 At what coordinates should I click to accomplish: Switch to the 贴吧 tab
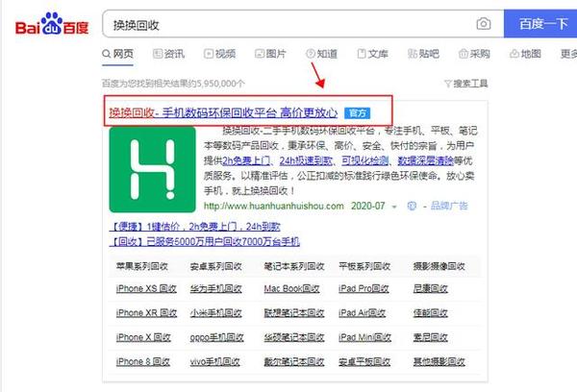tap(423, 54)
